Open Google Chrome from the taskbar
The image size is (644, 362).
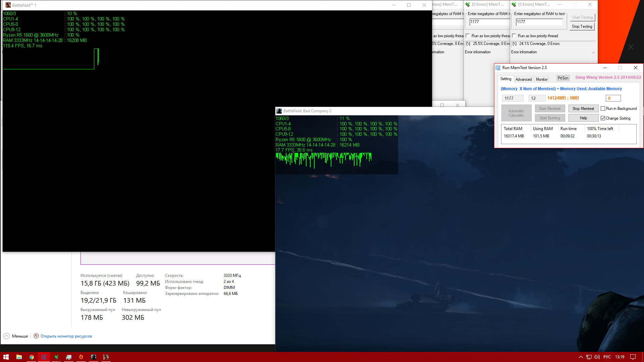tap(32, 357)
